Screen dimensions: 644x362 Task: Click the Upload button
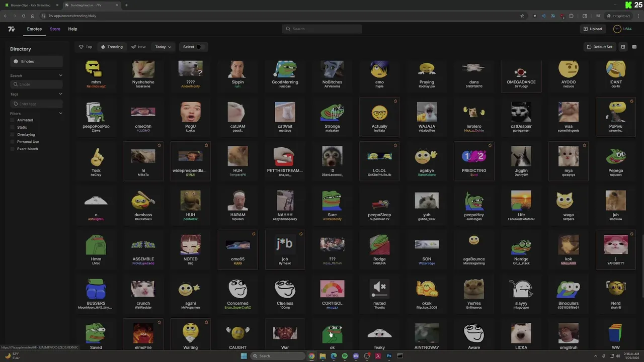593,29
